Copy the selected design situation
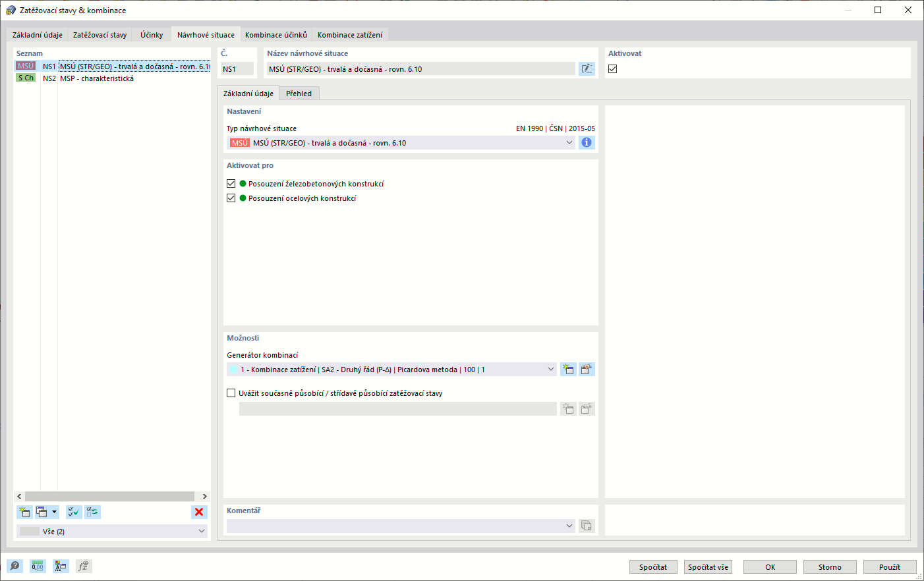Screen dimensions: 924x581 pyautogui.click(x=42, y=512)
